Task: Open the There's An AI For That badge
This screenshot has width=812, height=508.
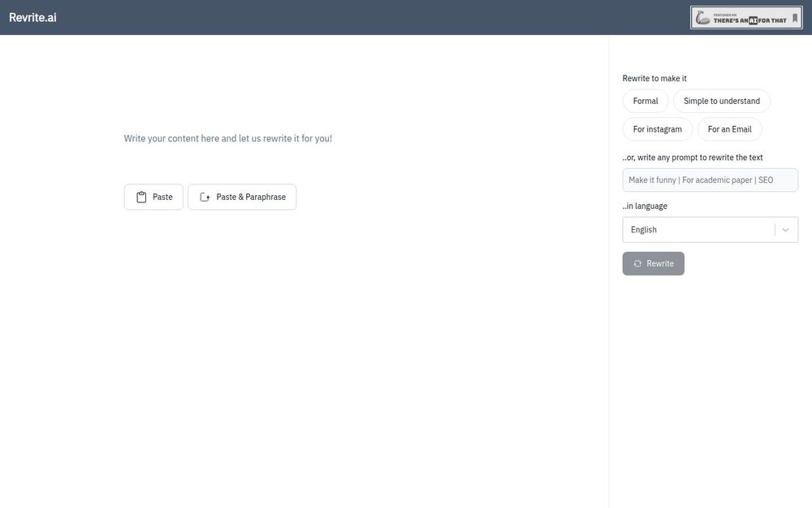Action: point(746,18)
